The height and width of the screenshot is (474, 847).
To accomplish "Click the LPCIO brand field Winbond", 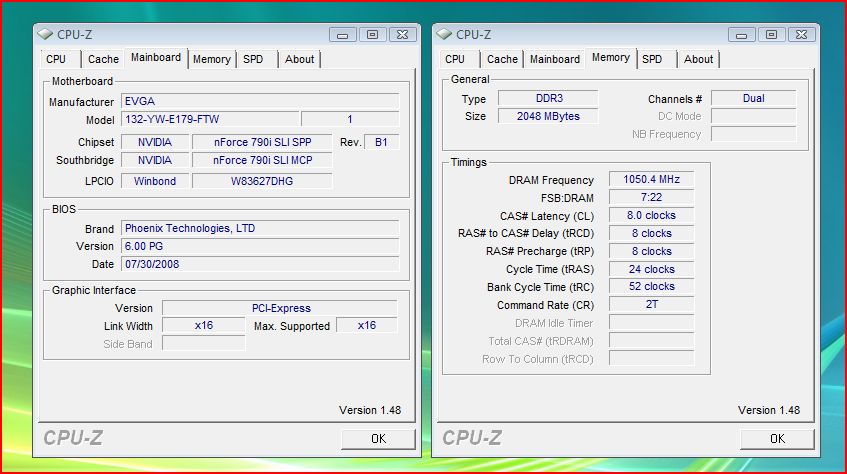I will 155,181.
